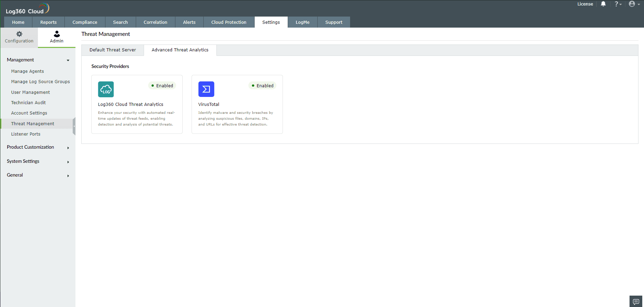Open Manage Agents

coord(28,71)
